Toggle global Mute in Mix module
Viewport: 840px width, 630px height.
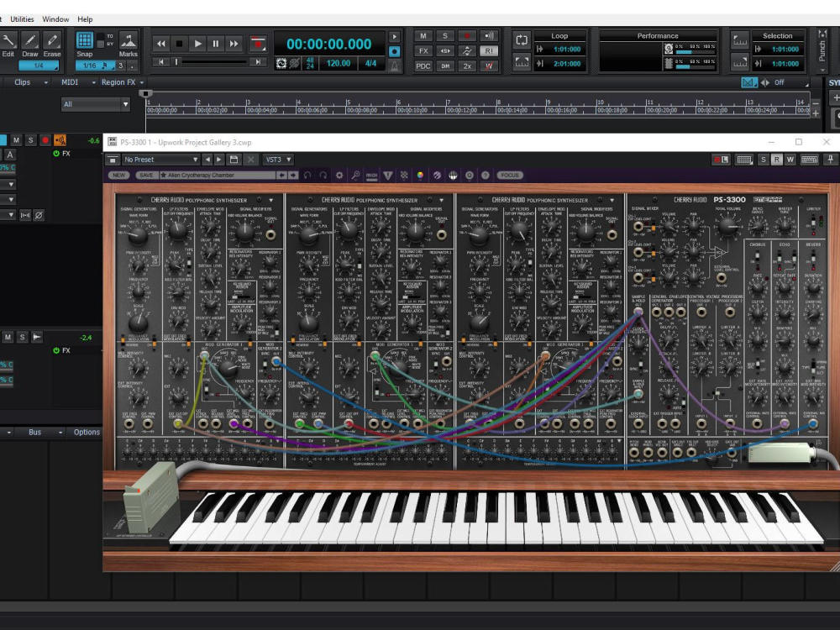423,36
